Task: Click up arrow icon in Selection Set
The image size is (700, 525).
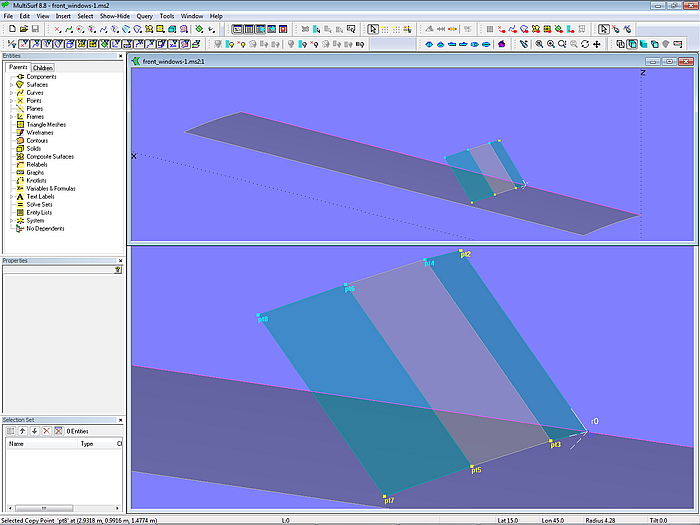Action: point(22,430)
